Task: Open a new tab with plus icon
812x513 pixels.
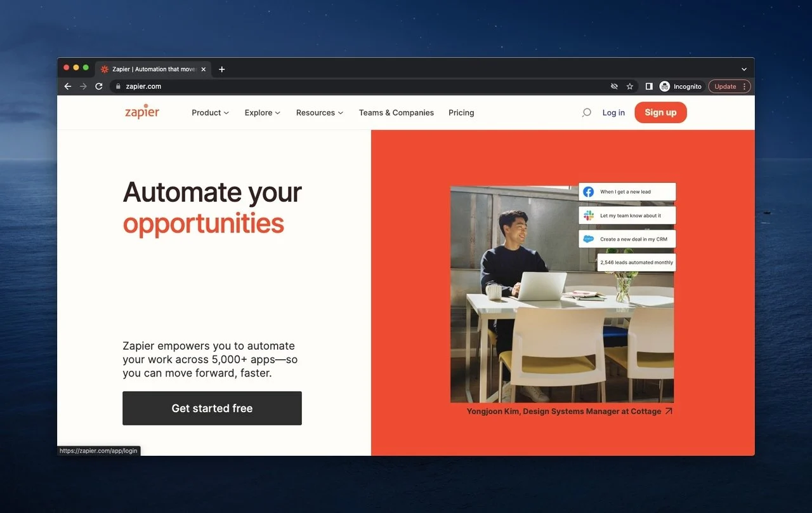Action: 221,69
